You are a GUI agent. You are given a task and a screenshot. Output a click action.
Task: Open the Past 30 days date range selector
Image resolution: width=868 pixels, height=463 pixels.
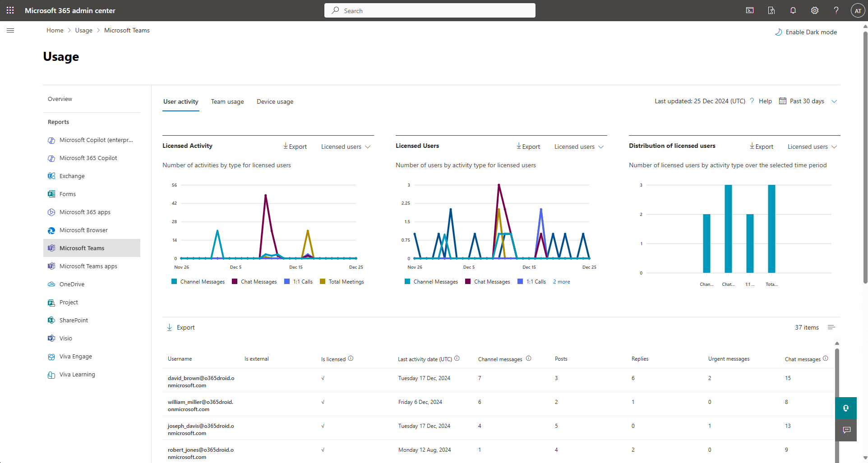[x=808, y=101]
